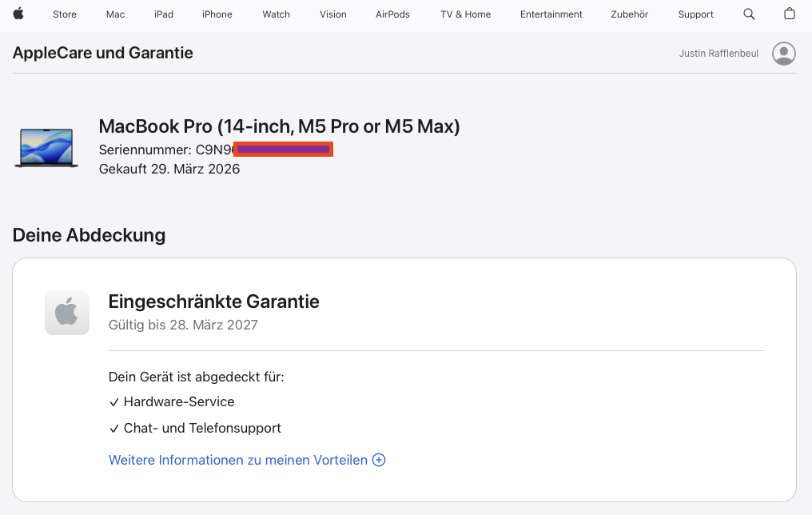Open the shopping bag icon
The width and height of the screenshot is (812, 515).
[789, 14]
